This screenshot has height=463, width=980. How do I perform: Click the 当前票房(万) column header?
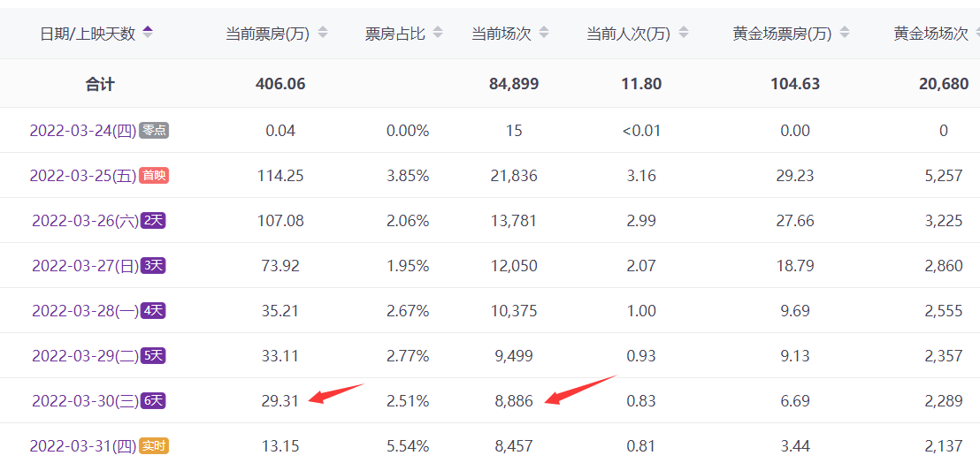coord(268,34)
